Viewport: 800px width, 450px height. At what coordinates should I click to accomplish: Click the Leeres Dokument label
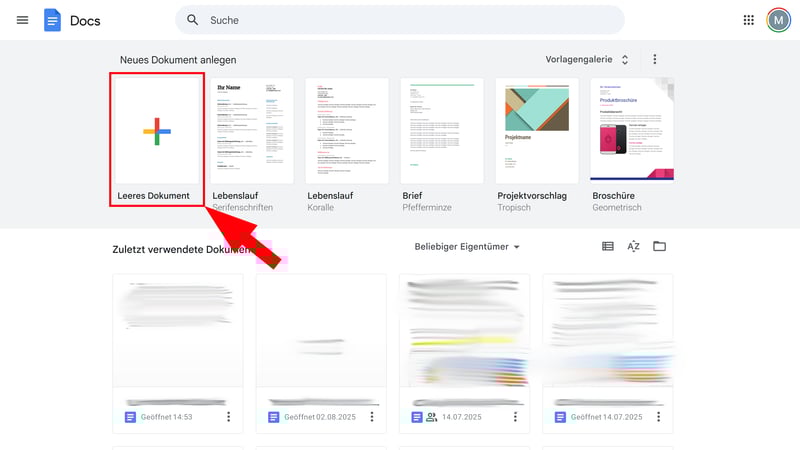pyautogui.click(x=153, y=195)
